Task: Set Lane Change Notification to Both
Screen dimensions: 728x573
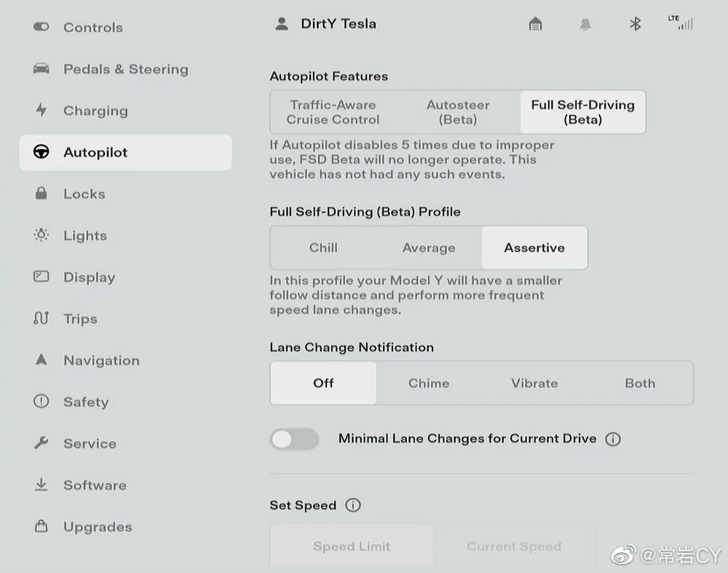Action: click(640, 383)
